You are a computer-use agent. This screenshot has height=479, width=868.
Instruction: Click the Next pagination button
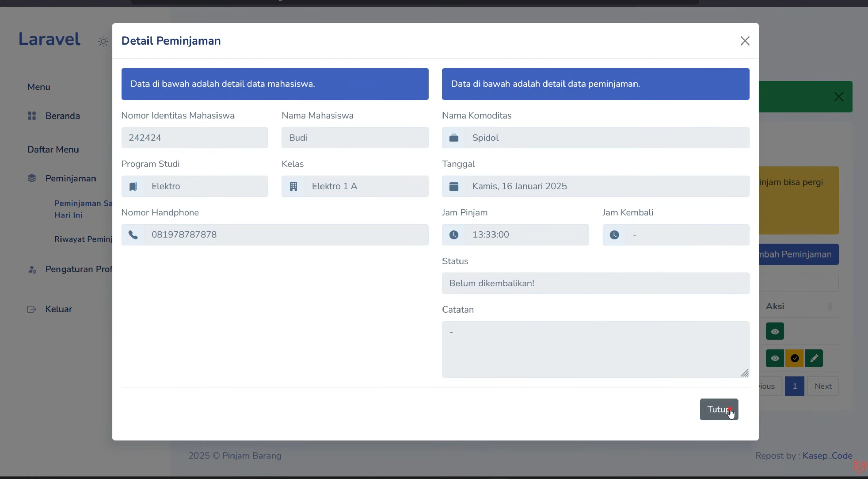tap(823, 386)
